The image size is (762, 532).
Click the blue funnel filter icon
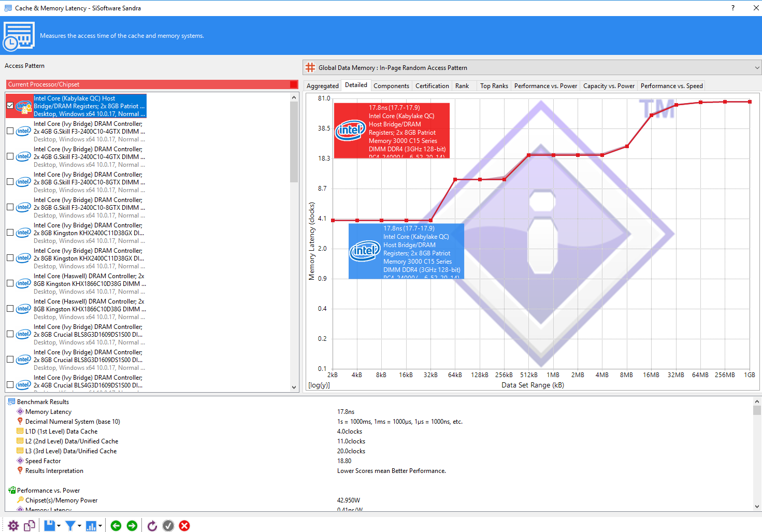click(70, 526)
